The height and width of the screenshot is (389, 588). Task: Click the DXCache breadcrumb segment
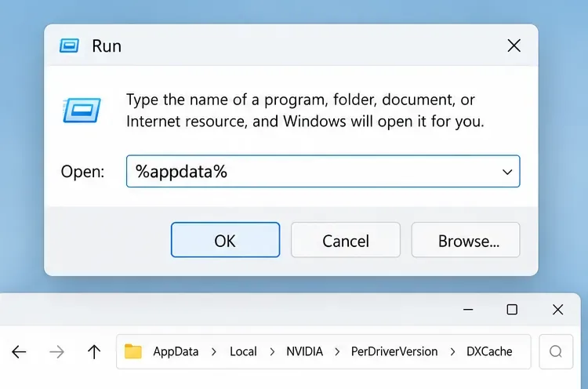point(489,351)
